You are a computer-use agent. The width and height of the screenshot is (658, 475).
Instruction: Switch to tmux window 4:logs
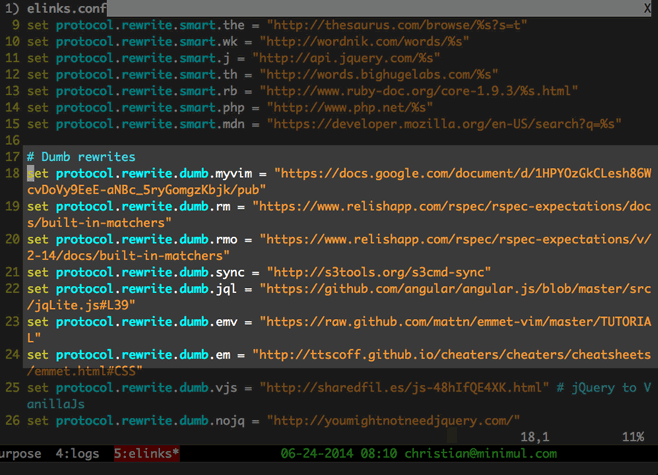[x=77, y=454]
